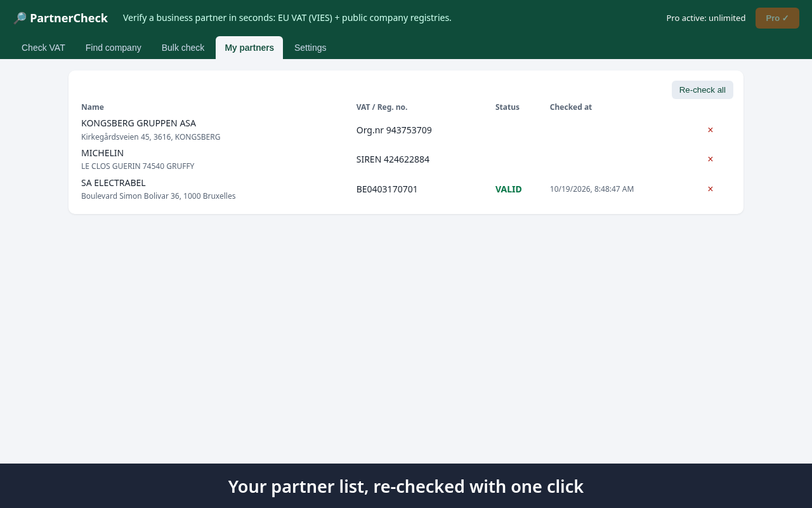Open the Check VAT tab
812x508 pixels.
[x=43, y=48]
